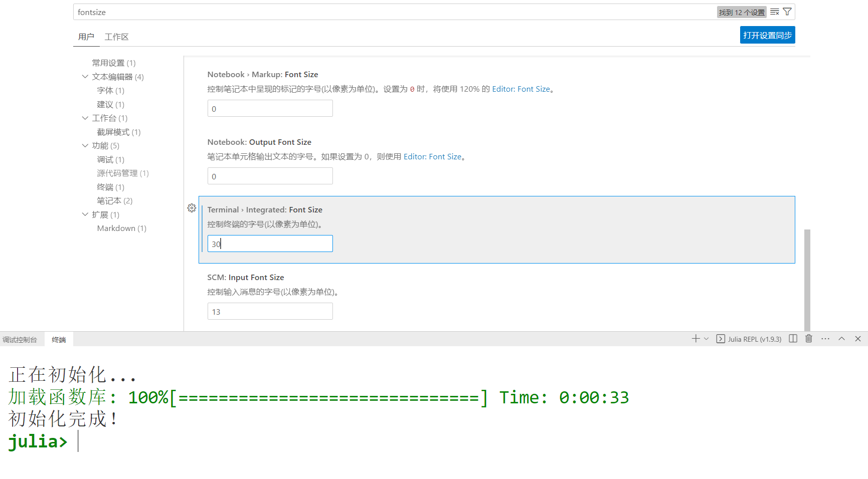
Task: Add a new terminal with plus icon
Action: (x=696, y=339)
